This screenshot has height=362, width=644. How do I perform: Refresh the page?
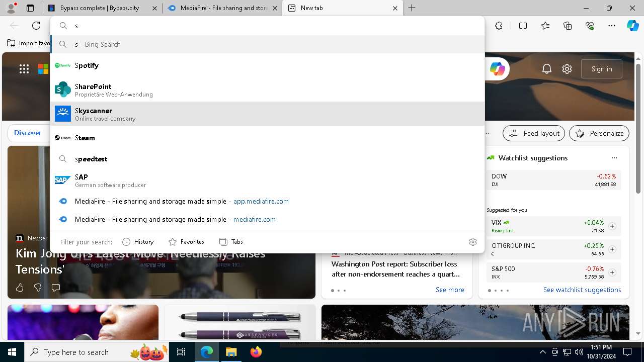(x=36, y=26)
